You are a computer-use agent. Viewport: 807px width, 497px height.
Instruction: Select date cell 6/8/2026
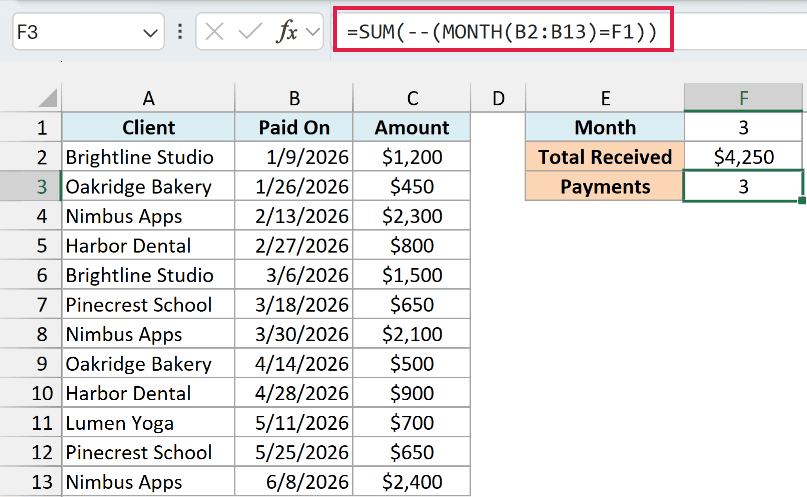tap(294, 482)
